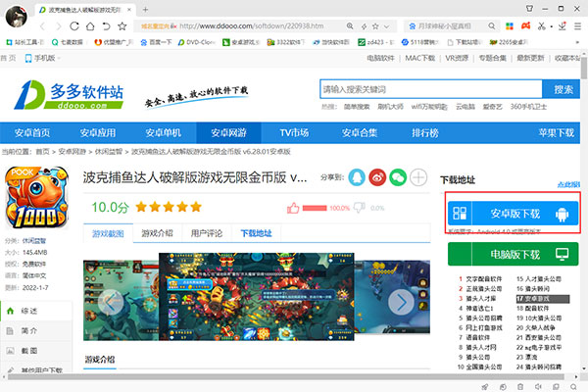
Task: Click the zoom magnifier icon in address bar
Action: coord(350,25)
